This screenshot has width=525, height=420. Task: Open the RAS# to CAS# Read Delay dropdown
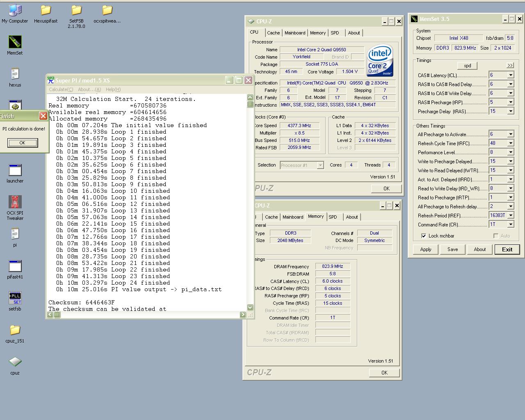(x=511, y=84)
